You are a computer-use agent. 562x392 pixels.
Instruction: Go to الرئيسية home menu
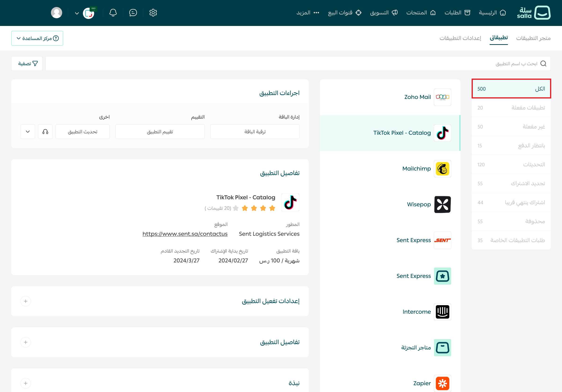pos(492,13)
